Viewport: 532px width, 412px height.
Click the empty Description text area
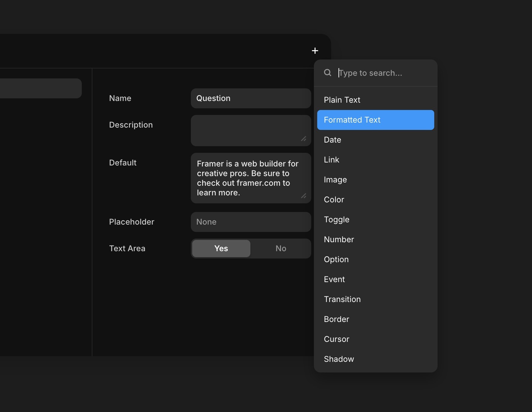(251, 131)
